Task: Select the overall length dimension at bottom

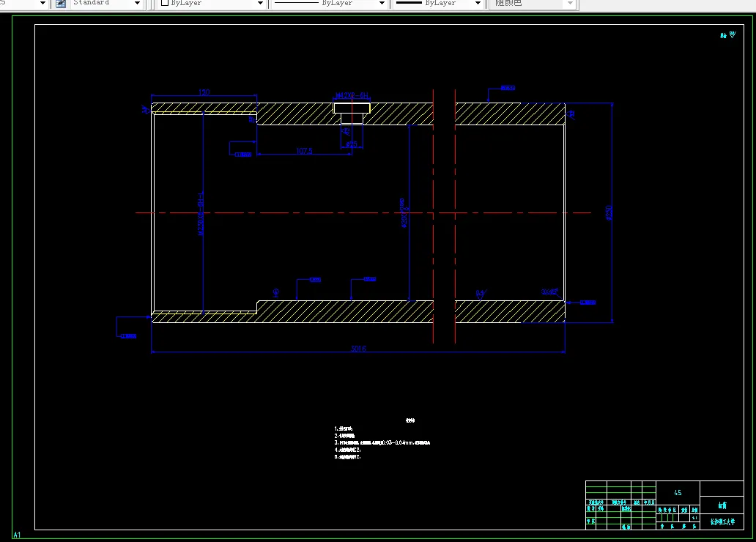Action: (x=358, y=348)
